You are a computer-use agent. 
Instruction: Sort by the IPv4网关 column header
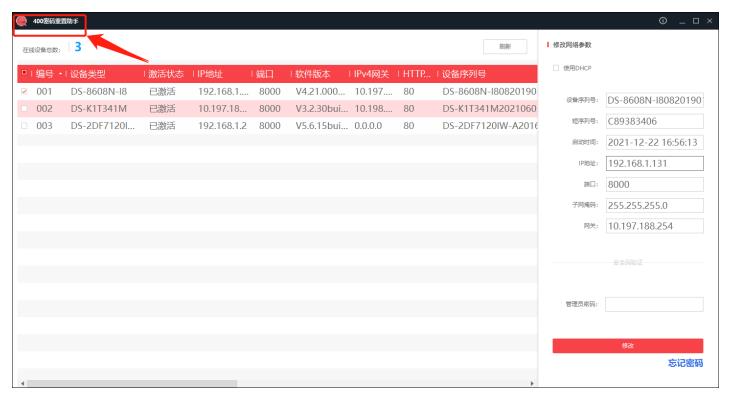(x=372, y=74)
